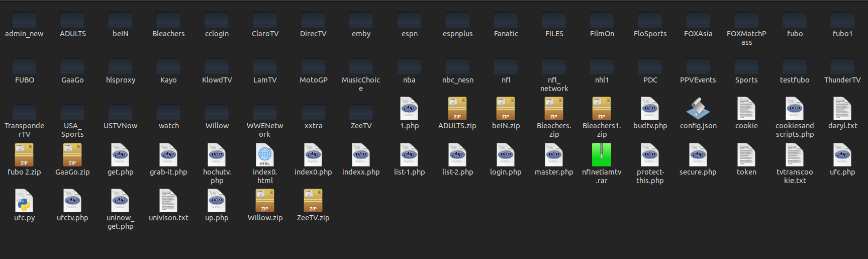Select the DirecTV folder

pyautogui.click(x=313, y=20)
